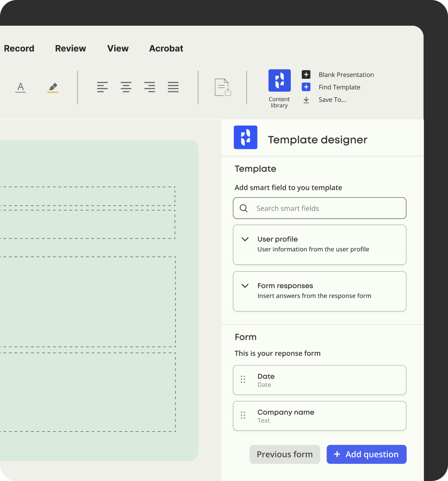
Task: Open the View tab
Action: [118, 49]
